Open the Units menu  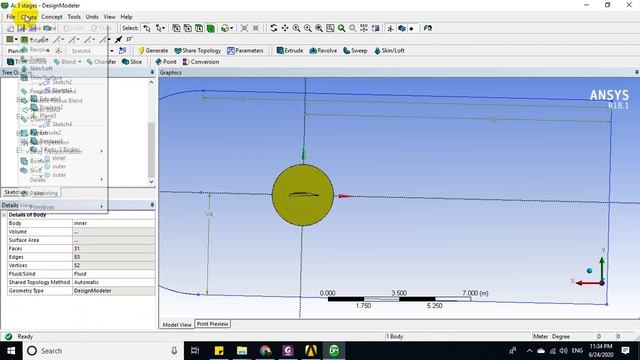click(92, 17)
